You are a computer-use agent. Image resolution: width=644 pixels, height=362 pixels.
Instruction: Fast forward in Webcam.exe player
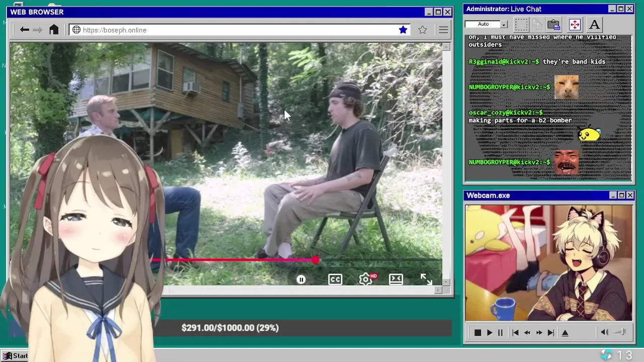tap(539, 333)
